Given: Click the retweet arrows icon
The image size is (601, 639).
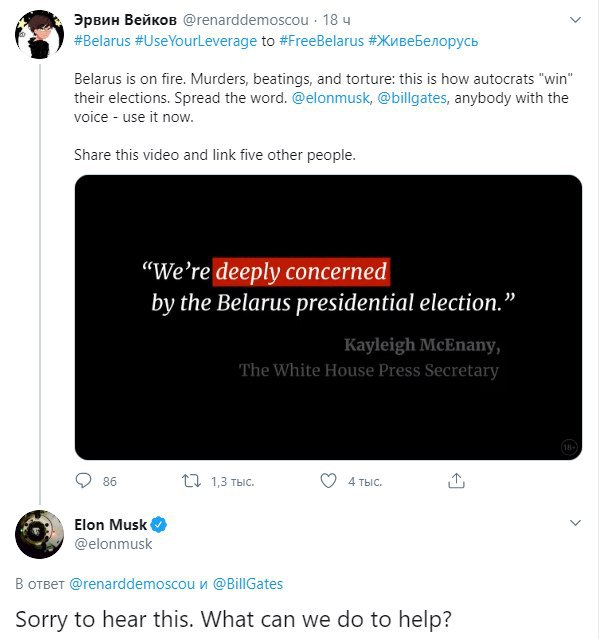Looking at the screenshot, I should 190,481.
